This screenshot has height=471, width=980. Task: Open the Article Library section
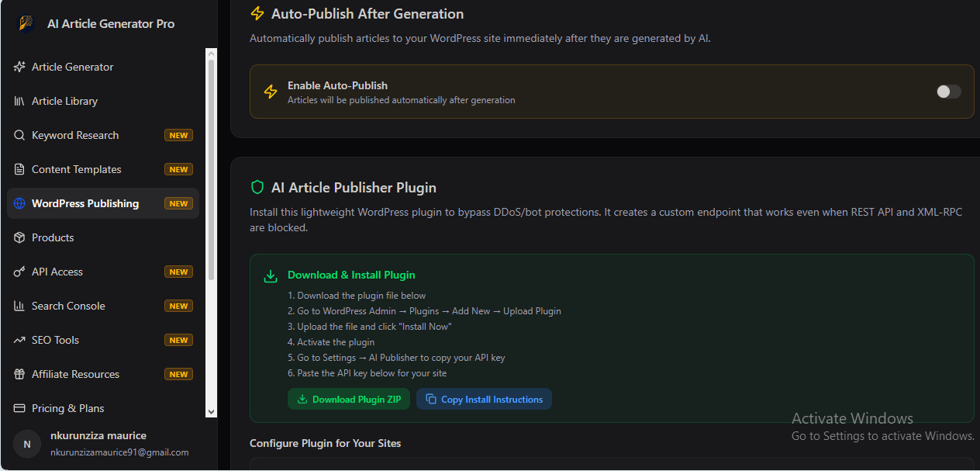coord(103,101)
